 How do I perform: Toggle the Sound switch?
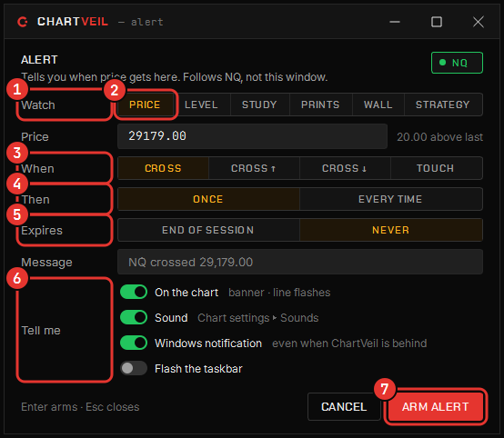134,317
